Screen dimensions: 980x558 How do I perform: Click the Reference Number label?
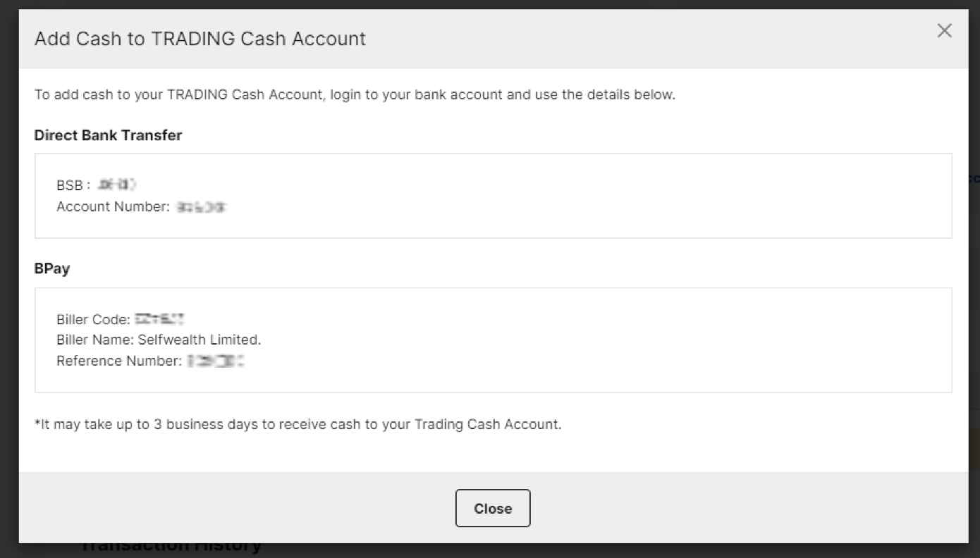(x=119, y=361)
